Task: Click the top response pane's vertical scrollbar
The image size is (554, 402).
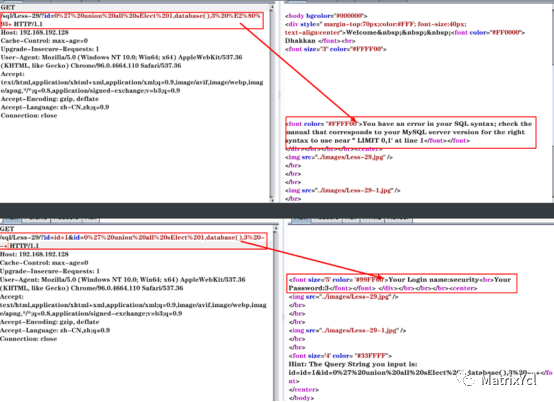Action: (x=552, y=103)
